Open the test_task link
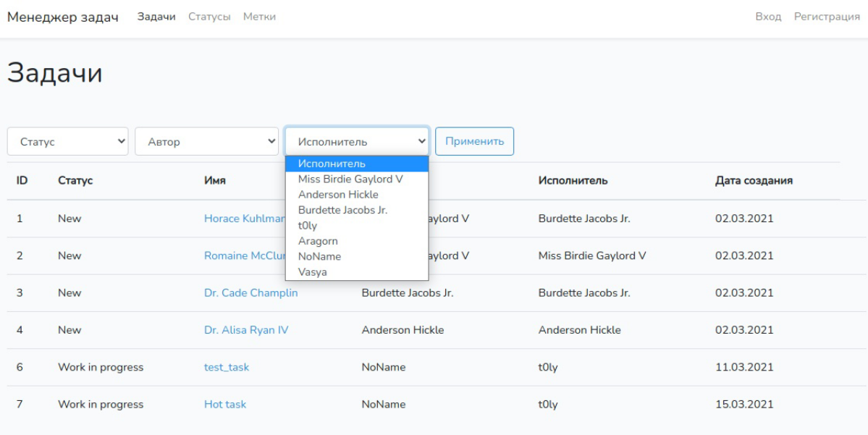The width and height of the screenshot is (868, 435). click(227, 367)
